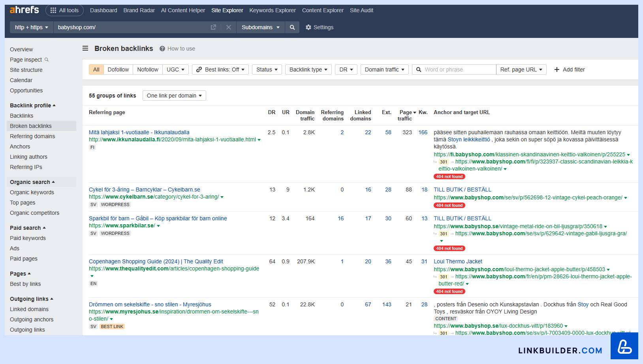Image resolution: width=643 pixels, height=364 pixels.
Task: Click linked domains value 67
Action: tap(368, 304)
